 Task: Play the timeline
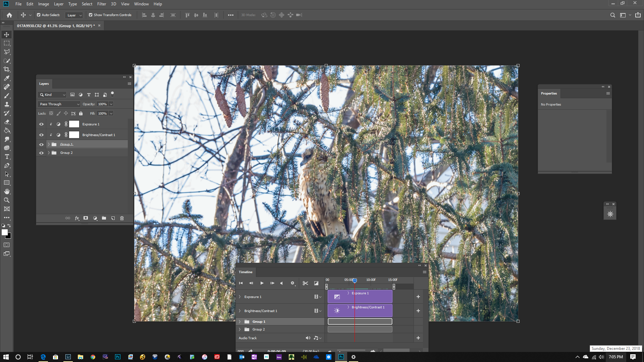pos(262,283)
